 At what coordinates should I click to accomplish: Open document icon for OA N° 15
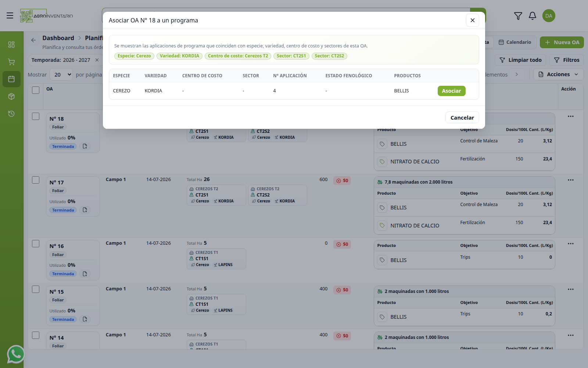point(85,319)
